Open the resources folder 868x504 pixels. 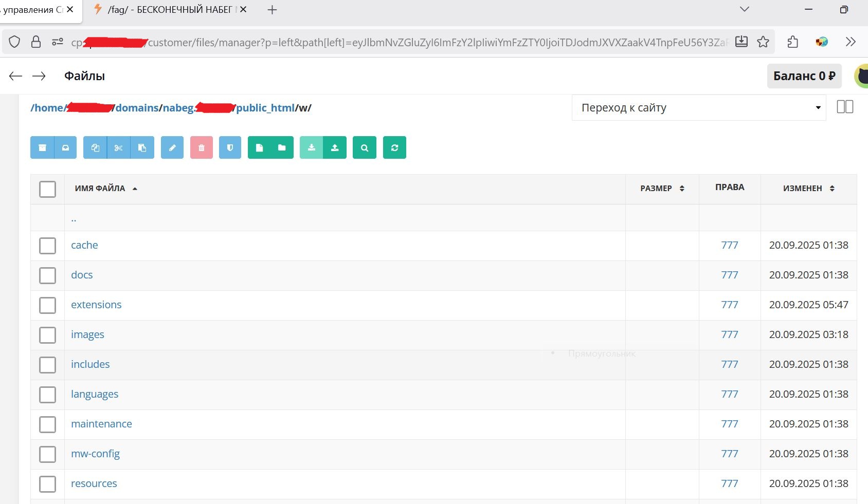pyautogui.click(x=94, y=483)
